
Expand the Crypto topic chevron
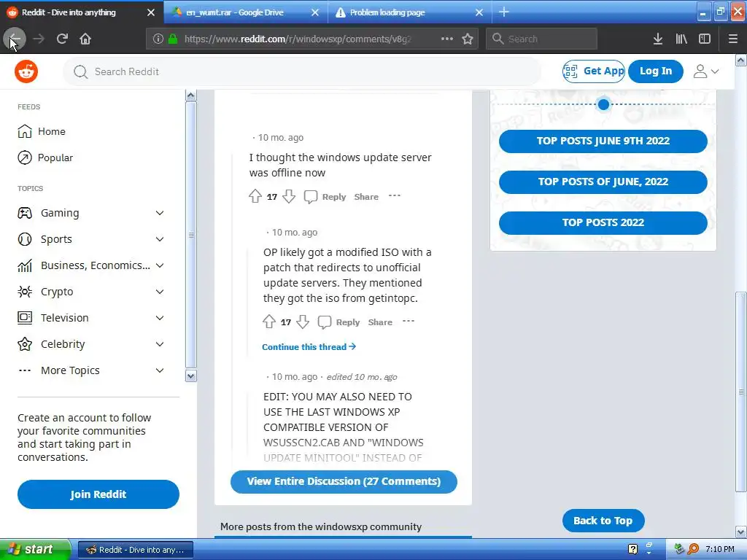click(x=160, y=292)
